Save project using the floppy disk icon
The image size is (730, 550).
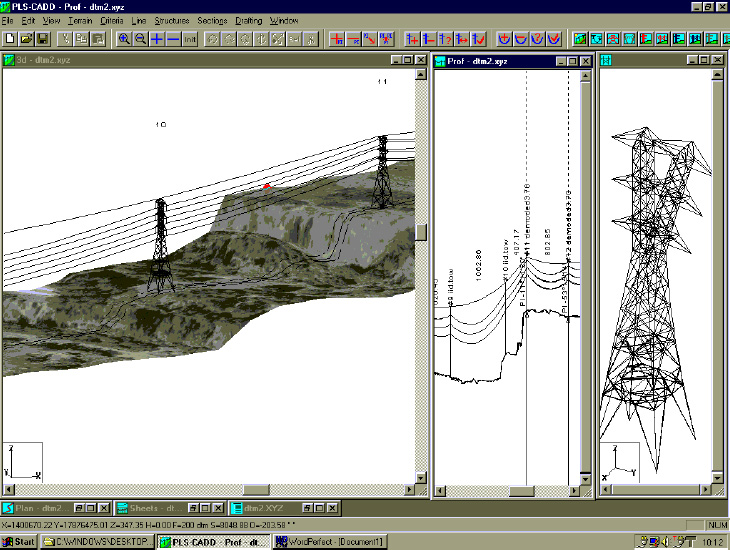pyautogui.click(x=42, y=39)
